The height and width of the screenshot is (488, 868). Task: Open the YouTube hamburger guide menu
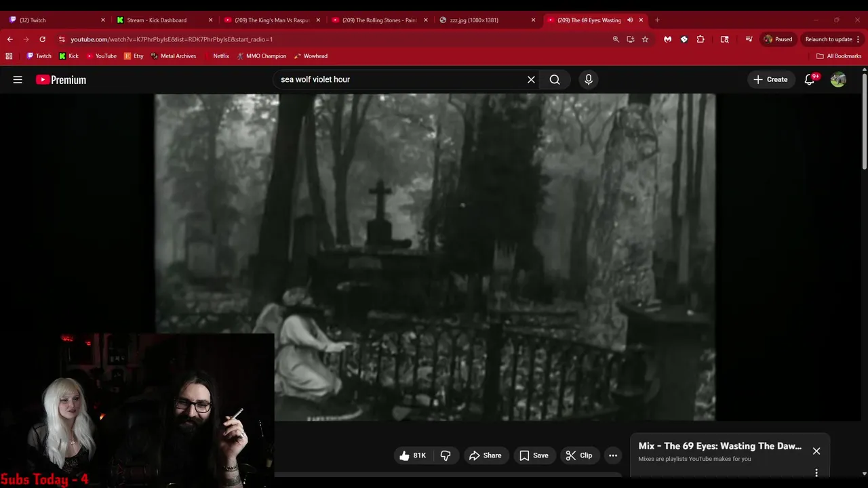coord(18,79)
